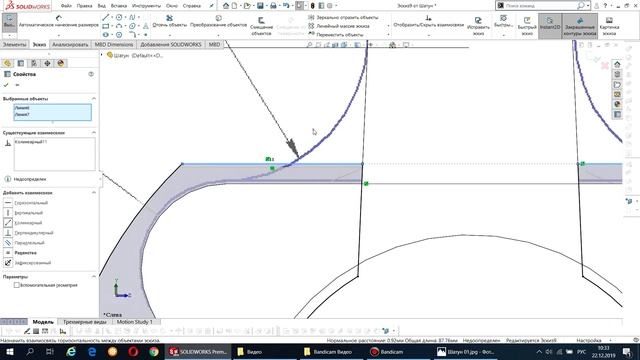Add Parallel relation (Параллельный)
The image size is (640, 360).
24,243
